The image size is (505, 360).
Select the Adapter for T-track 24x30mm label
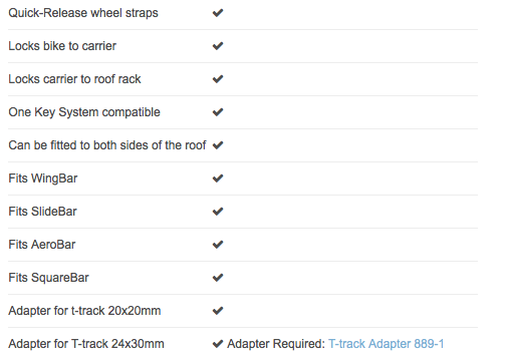pyautogui.click(x=86, y=344)
